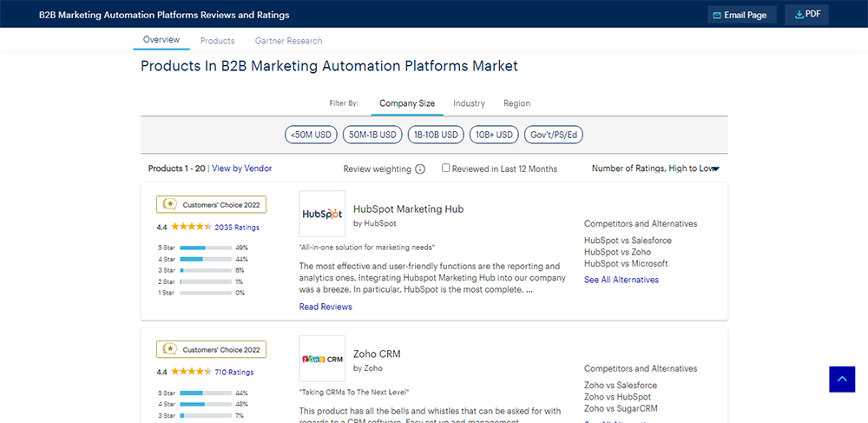Image resolution: width=868 pixels, height=423 pixels.
Task: Open the 2035 Ratings link
Action: coord(237,227)
